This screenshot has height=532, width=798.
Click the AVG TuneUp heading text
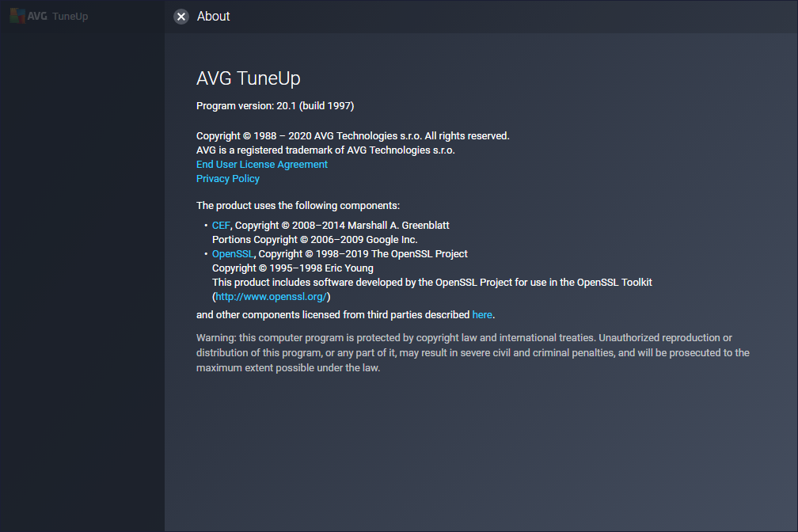pyautogui.click(x=249, y=78)
